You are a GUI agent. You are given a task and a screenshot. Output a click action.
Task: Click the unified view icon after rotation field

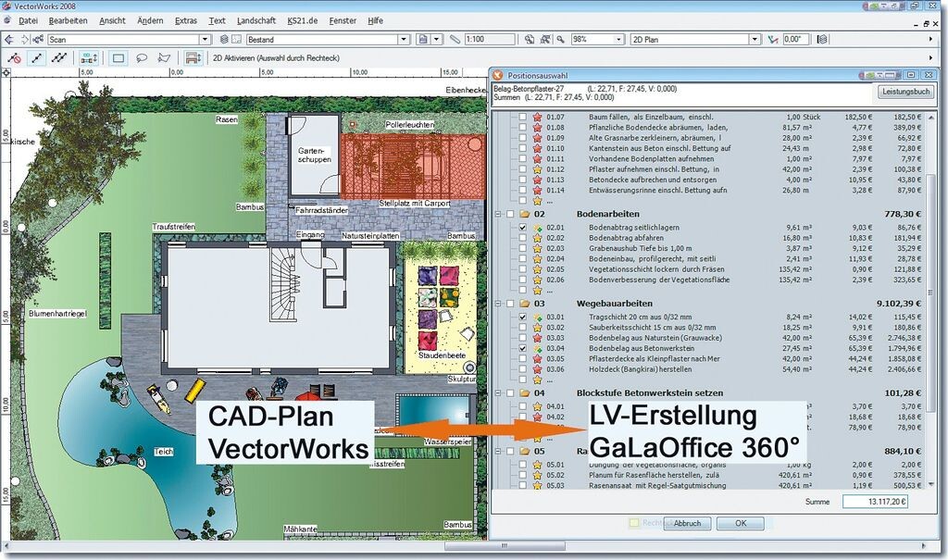point(822,39)
